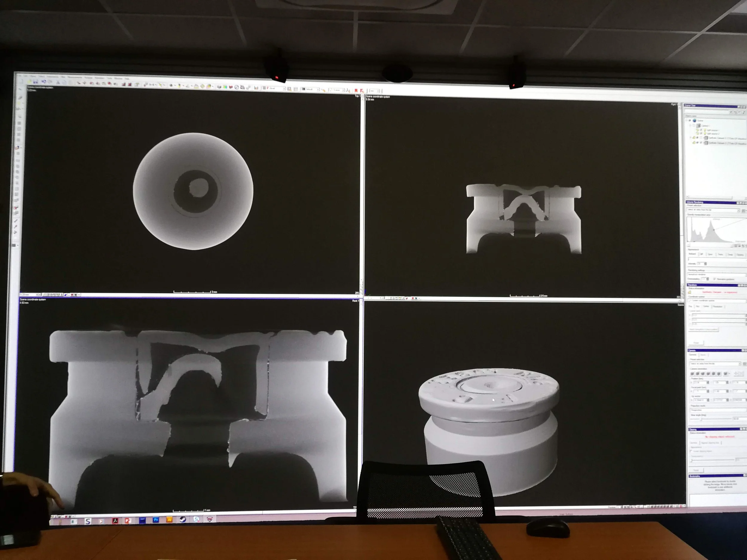Open Steam from the taskbar
The width and height of the screenshot is (747, 560).
(183, 520)
